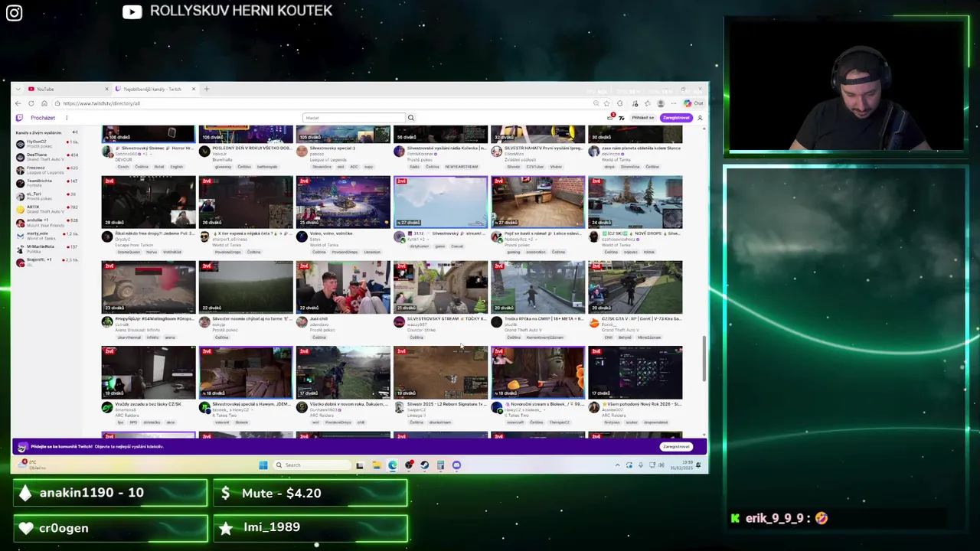The height and width of the screenshot is (551, 980).
Task: Click the DramaQueen tag
Action: click(x=127, y=252)
